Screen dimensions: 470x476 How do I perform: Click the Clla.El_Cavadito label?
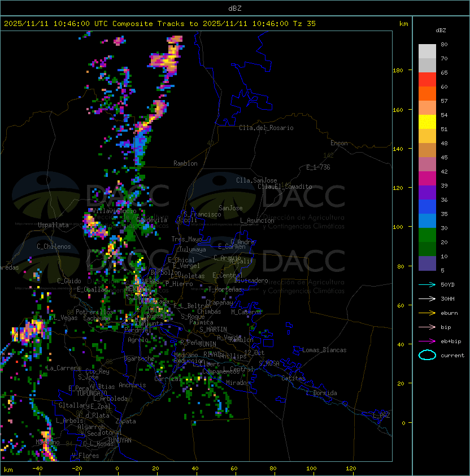tap(285, 187)
